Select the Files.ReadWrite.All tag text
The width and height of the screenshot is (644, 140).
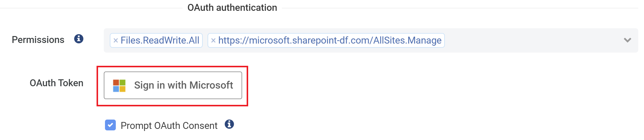(x=160, y=41)
